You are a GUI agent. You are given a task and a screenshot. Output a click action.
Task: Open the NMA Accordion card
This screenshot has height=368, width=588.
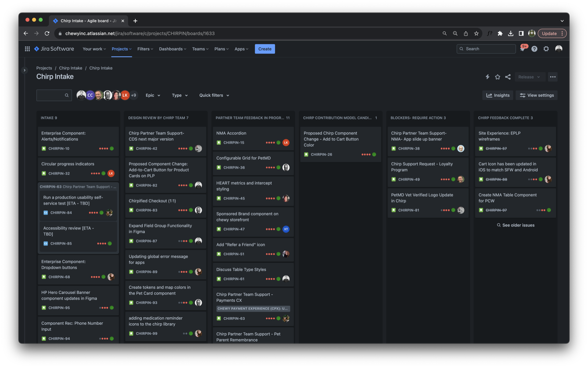(x=253, y=138)
